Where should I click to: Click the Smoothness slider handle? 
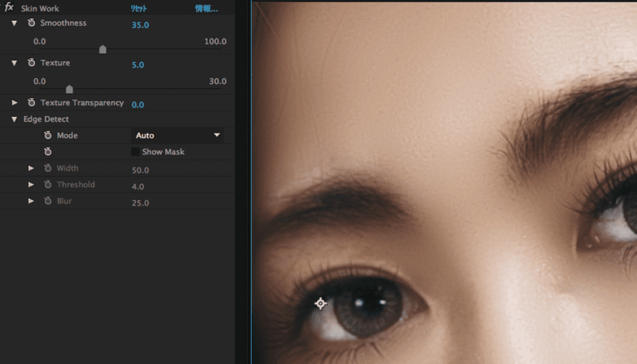point(103,49)
